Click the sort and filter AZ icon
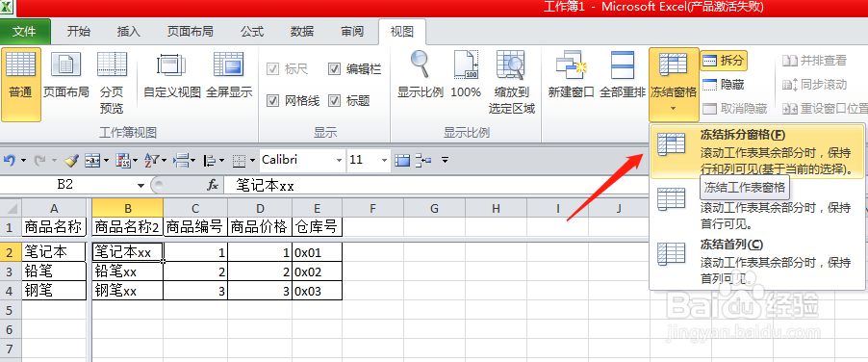 tap(150, 161)
